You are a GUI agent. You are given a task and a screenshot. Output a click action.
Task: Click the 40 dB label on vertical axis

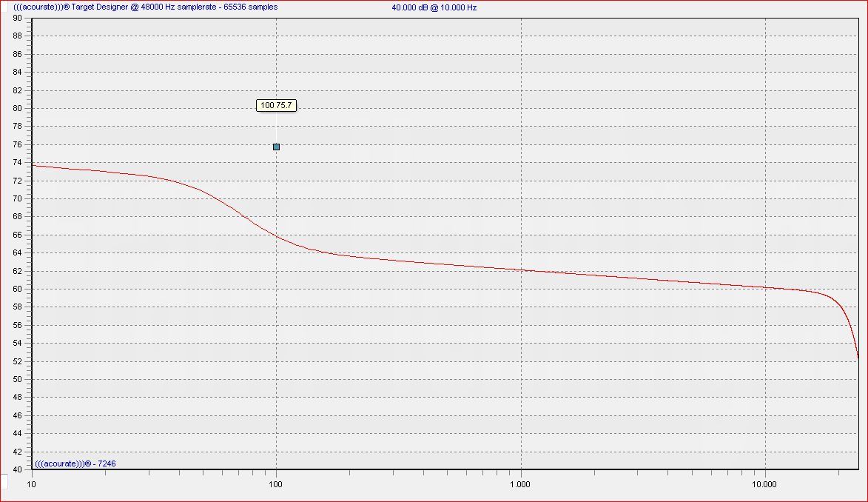[16, 469]
